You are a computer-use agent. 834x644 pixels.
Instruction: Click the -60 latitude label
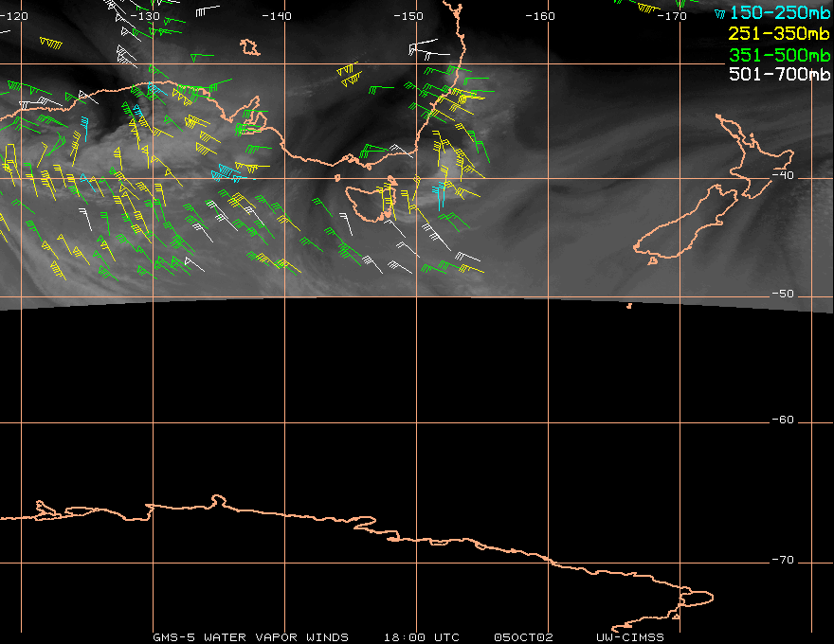point(783,420)
